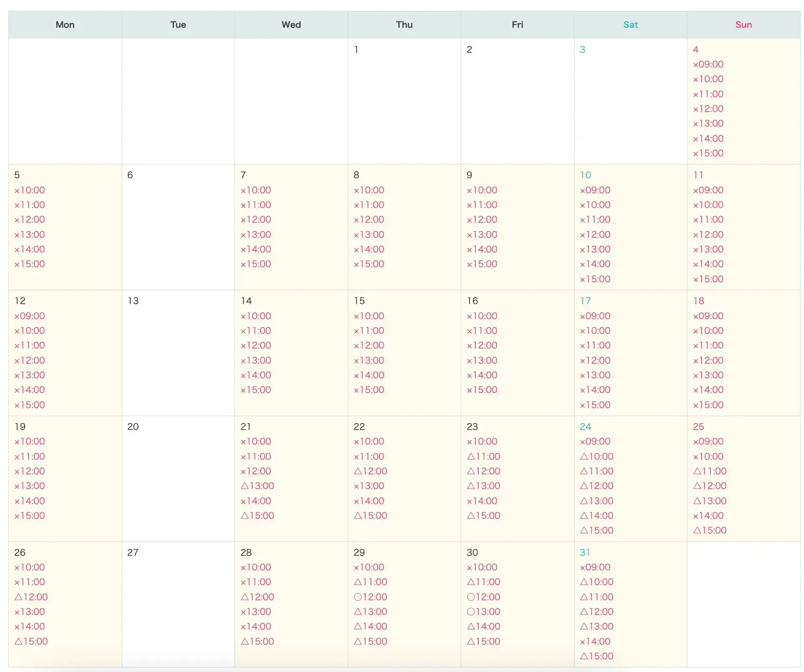Click ×14:00 on Sunday the 25th
The height and width of the screenshot is (672, 804).
[708, 515]
